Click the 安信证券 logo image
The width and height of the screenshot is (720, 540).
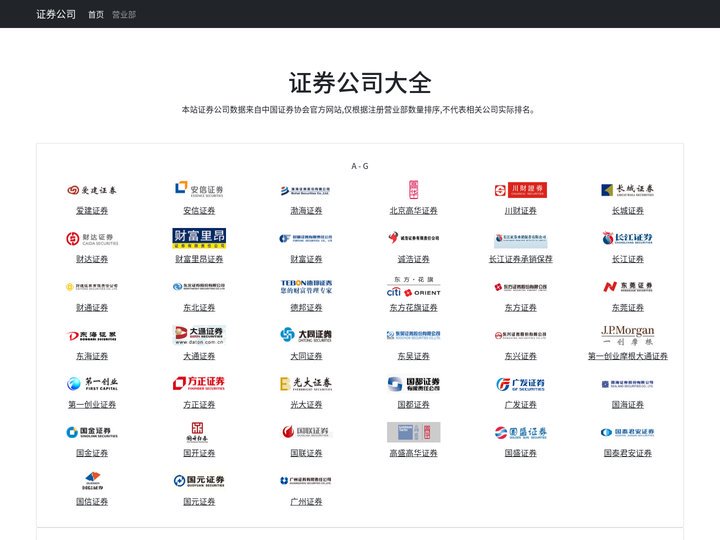point(199,190)
